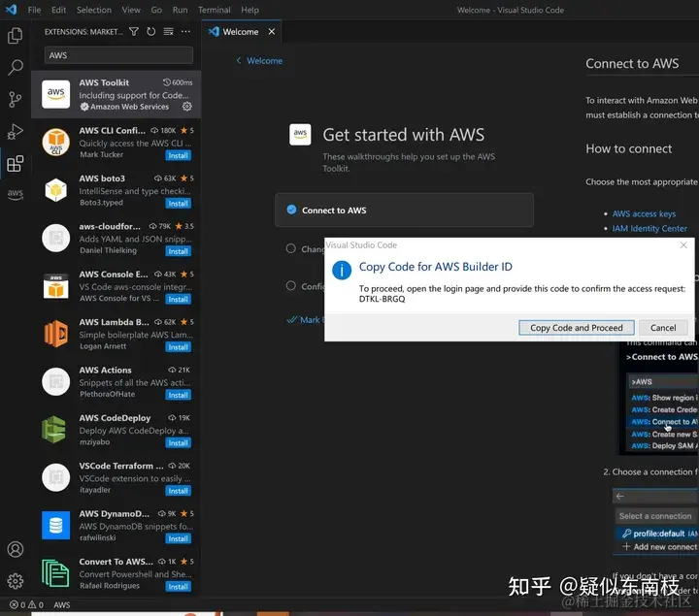This screenshot has width=699, height=616.
Task: Open the Terminal menu
Action: [x=215, y=10]
